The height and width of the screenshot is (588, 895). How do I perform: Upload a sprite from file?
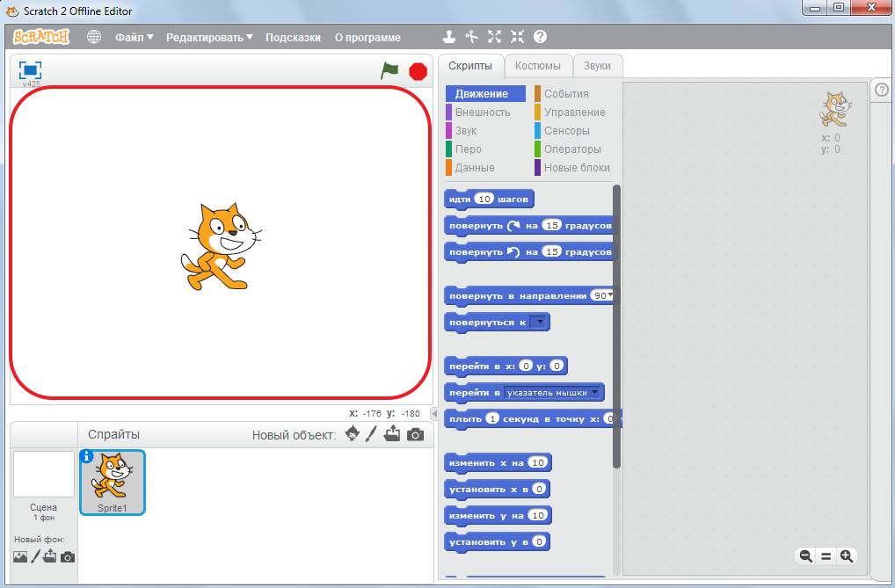[392, 434]
